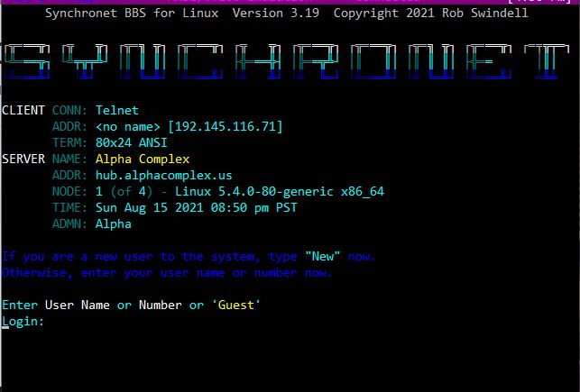The height and width of the screenshot is (392, 580).
Task: Click the 'ADMN:' field label
Action: click(x=70, y=223)
